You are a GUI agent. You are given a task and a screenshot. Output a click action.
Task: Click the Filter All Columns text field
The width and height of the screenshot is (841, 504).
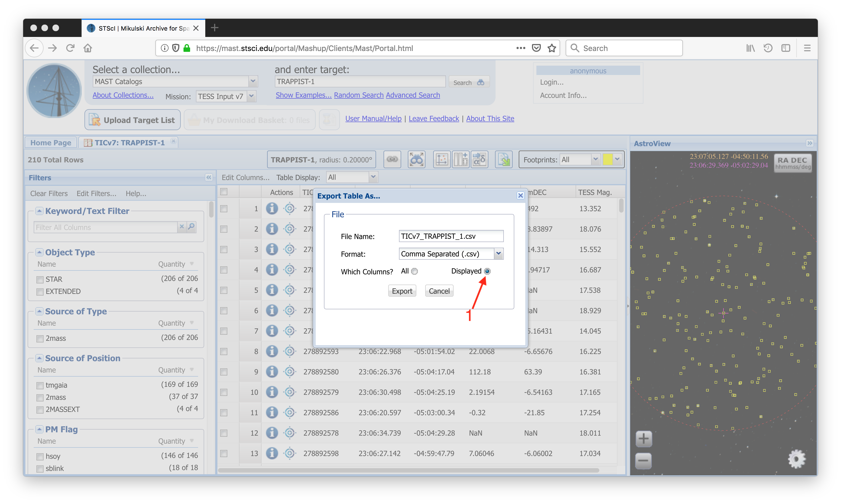click(106, 227)
